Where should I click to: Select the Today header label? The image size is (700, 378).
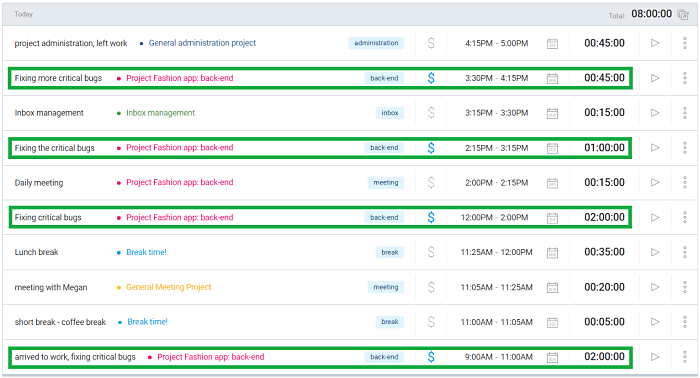(x=24, y=14)
